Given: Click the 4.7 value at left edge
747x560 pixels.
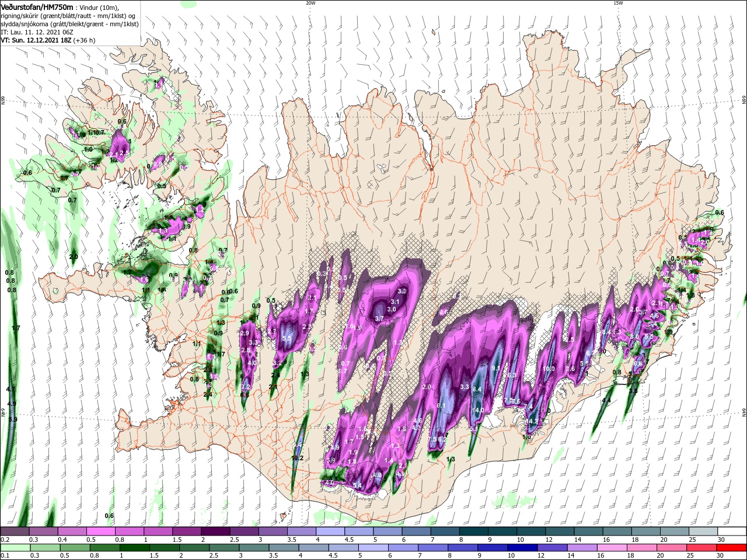Looking at the screenshot, I should tap(11, 389).
